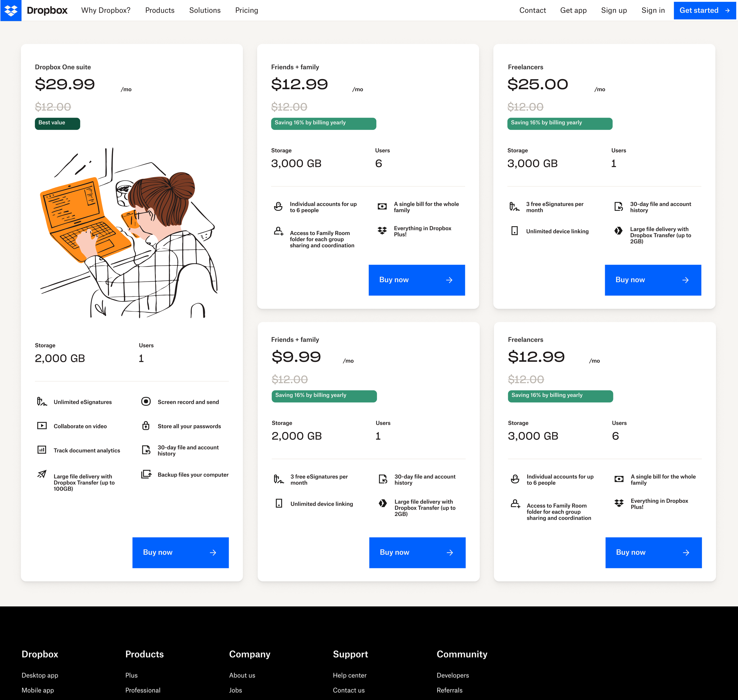Open the Why Dropbox? menu

pos(106,10)
